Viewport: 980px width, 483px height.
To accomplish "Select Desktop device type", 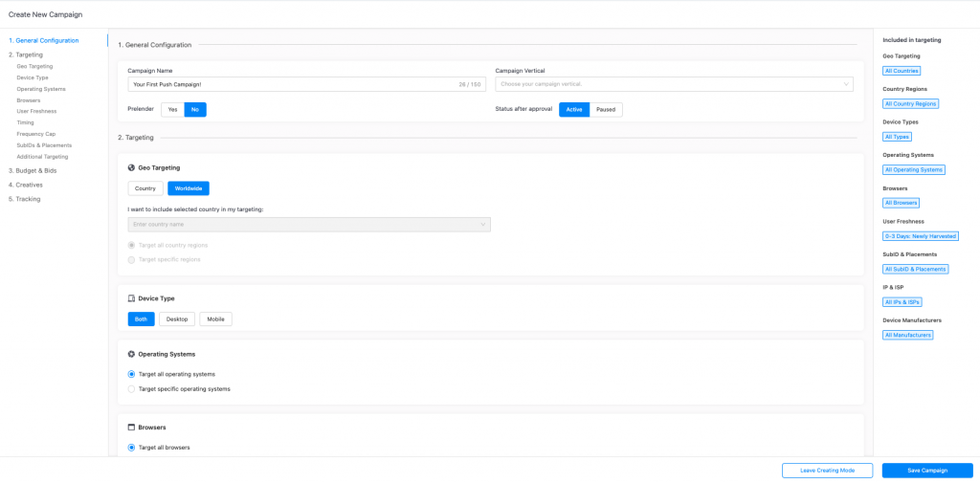I will click(x=177, y=319).
